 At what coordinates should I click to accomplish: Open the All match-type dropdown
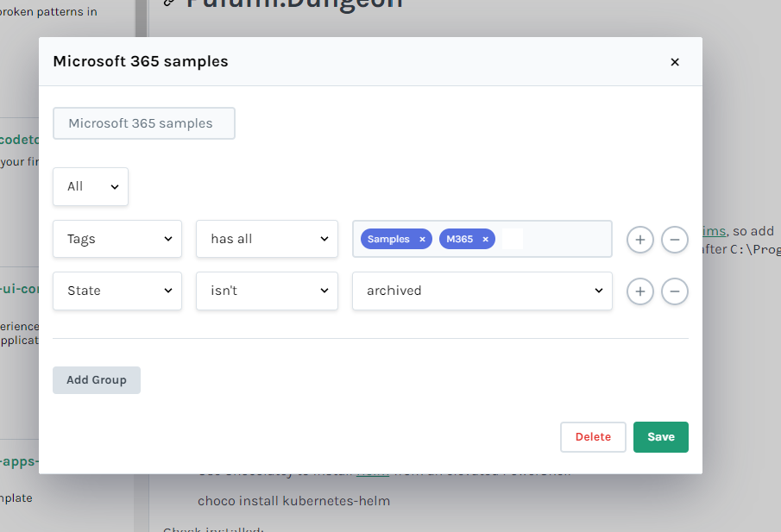90,186
